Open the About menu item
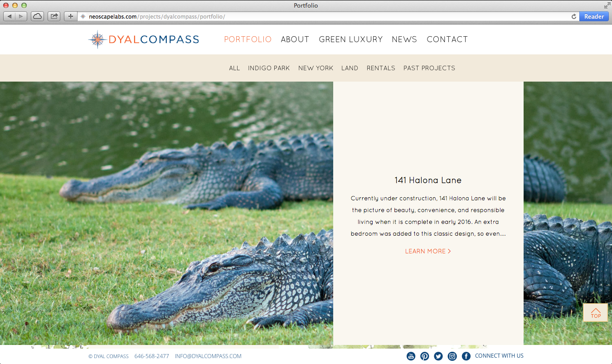This screenshot has height=364, width=612. [295, 39]
